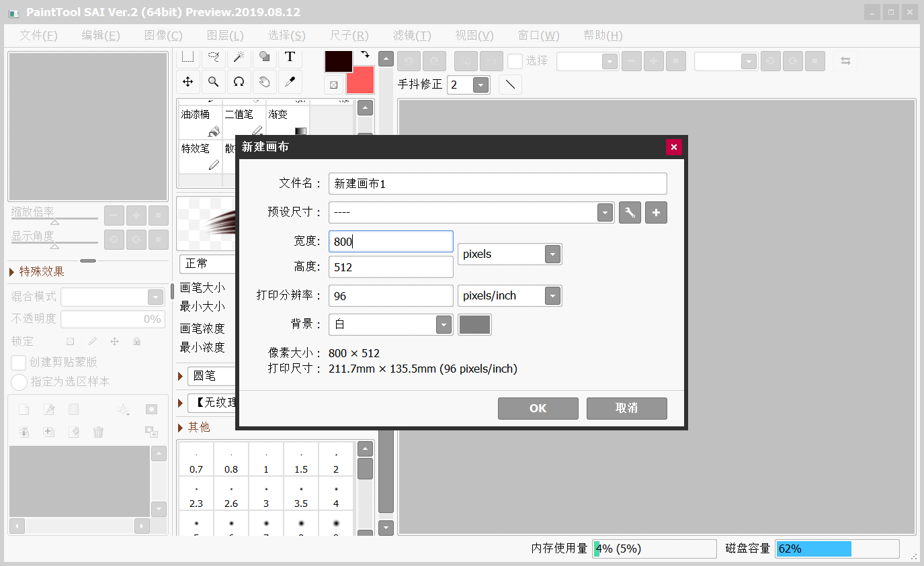
Task: Select brush size 3.5 preset
Action: 301,494
